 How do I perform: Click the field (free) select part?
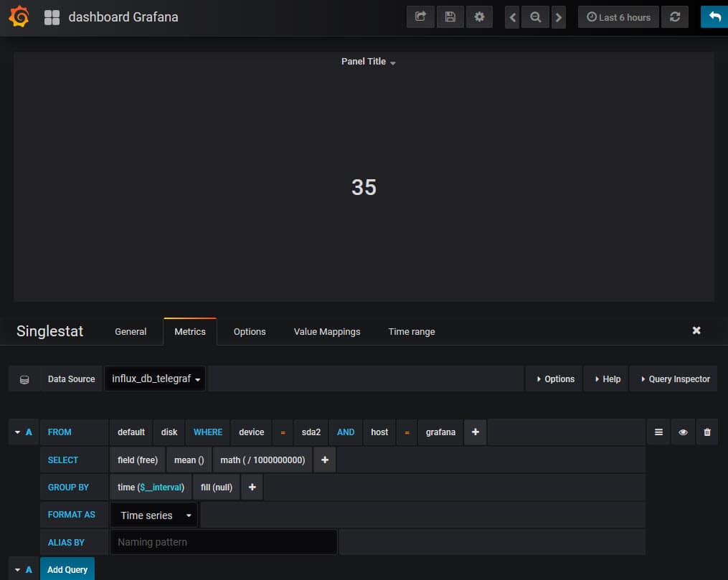point(138,460)
